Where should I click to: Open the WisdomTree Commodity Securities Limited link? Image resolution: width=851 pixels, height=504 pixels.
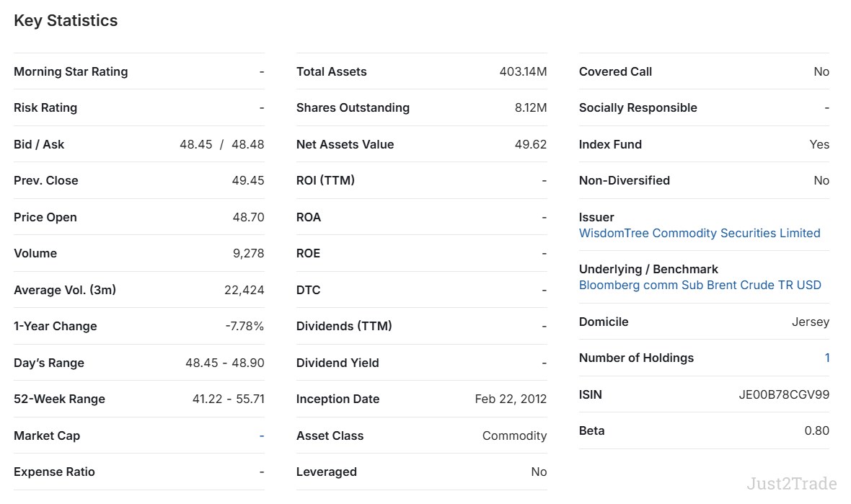[x=699, y=233]
